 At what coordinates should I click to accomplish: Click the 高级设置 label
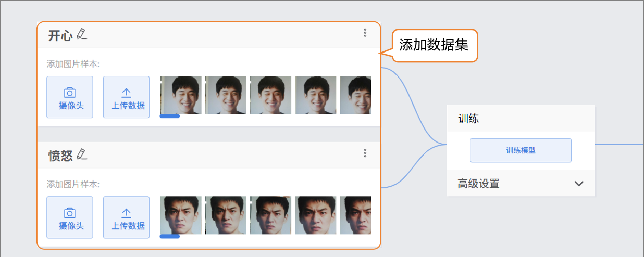click(x=478, y=184)
